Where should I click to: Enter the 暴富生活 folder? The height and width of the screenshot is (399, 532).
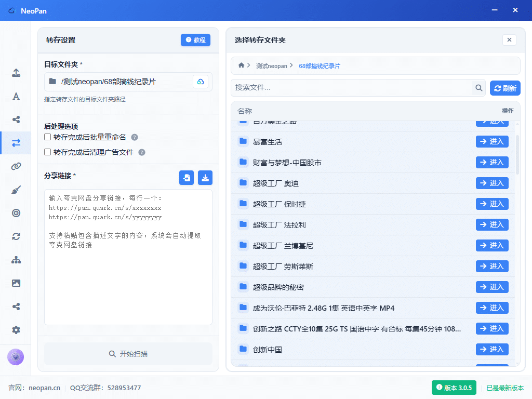click(x=491, y=141)
